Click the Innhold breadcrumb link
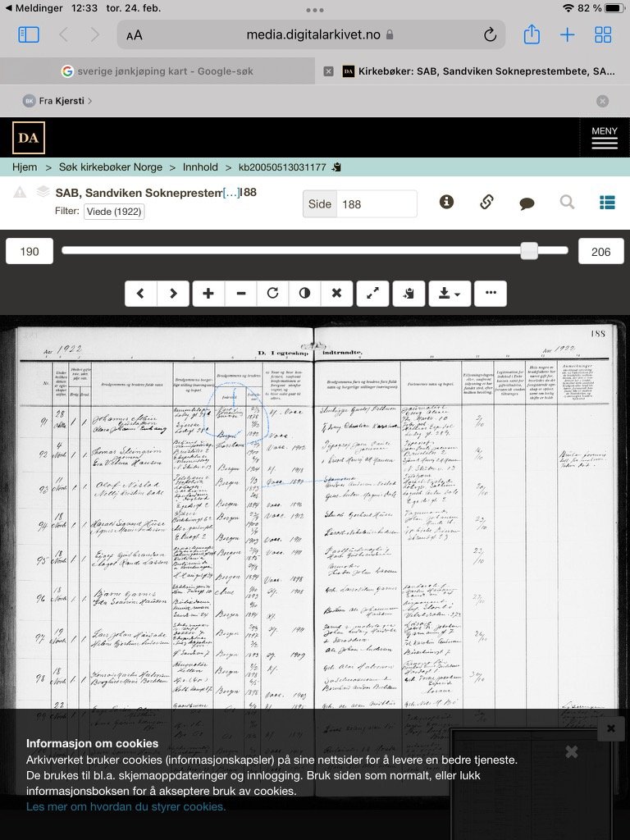 [200, 167]
